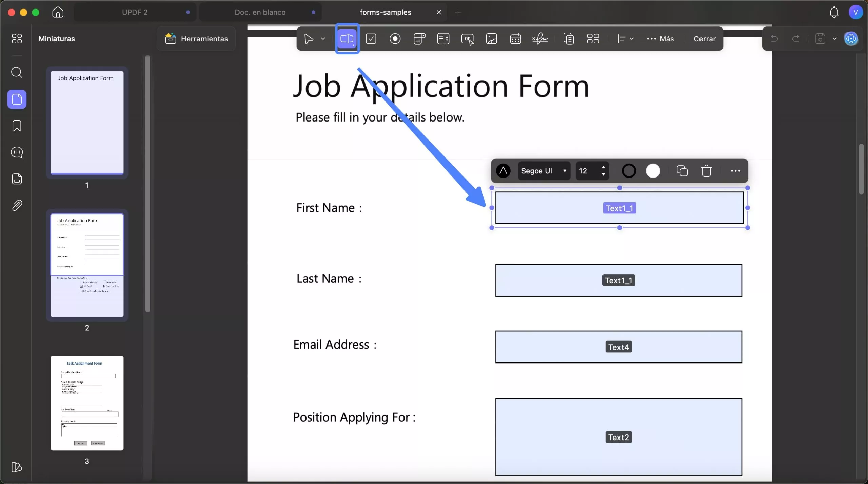Click the Save icon
Image resolution: width=868 pixels, height=484 pixels.
tap(820, 39)
